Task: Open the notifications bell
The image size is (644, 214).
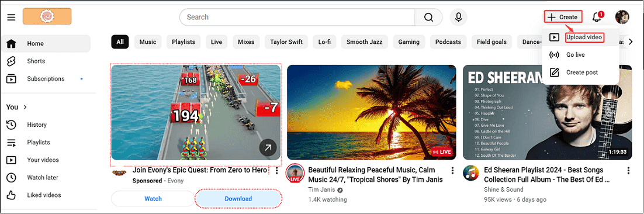Action: tap(597, 18)
